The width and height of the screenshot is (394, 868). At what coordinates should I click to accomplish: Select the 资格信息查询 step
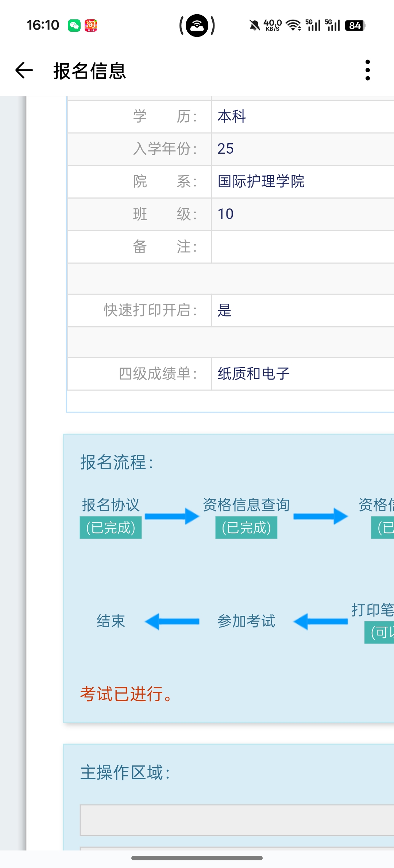[246, 505]
